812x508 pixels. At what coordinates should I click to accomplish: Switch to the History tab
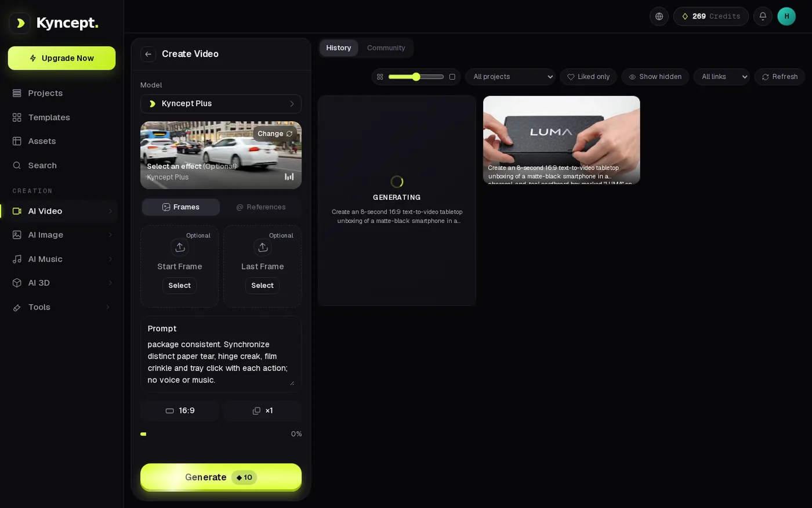339,48
